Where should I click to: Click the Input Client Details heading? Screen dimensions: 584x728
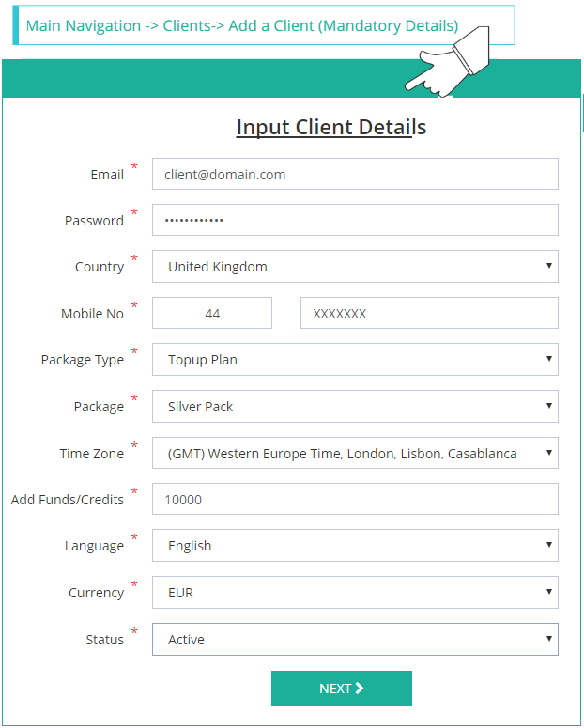(330, 127)
